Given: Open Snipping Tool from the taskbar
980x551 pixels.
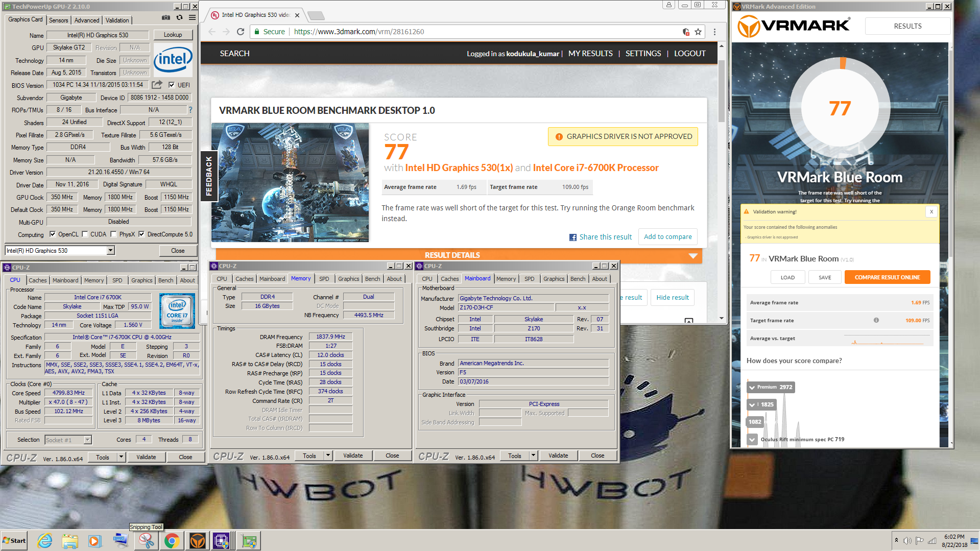Looking at the screenshot, I should click(x=146, y=540).
